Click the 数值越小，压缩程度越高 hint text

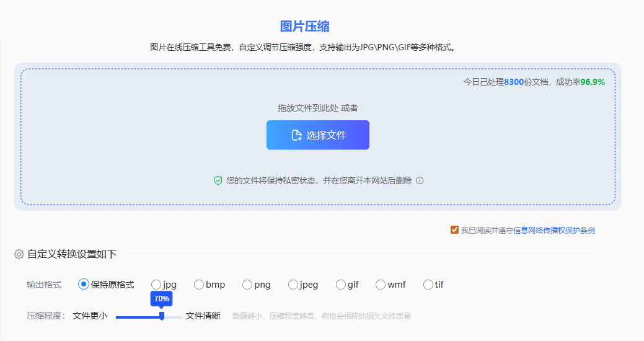pyautogui.click(x=322, y=316)
